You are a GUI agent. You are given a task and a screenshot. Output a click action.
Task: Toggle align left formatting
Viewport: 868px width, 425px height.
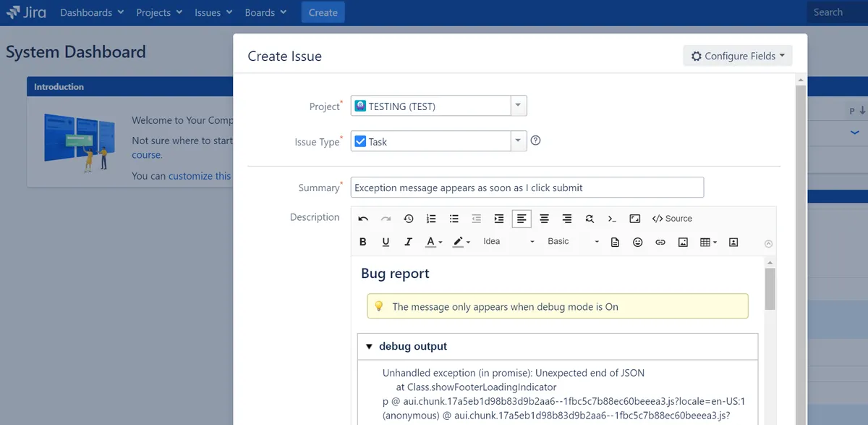click(521, 219)
